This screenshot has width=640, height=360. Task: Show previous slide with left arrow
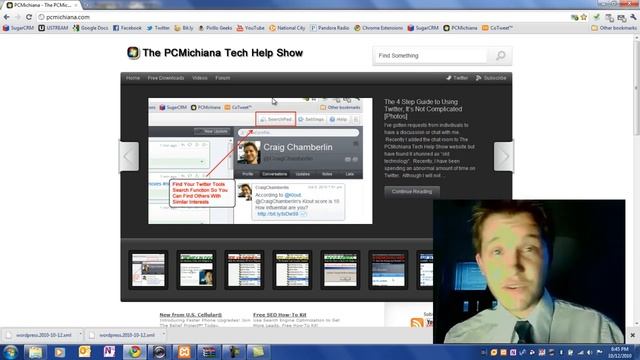[129, 156]
